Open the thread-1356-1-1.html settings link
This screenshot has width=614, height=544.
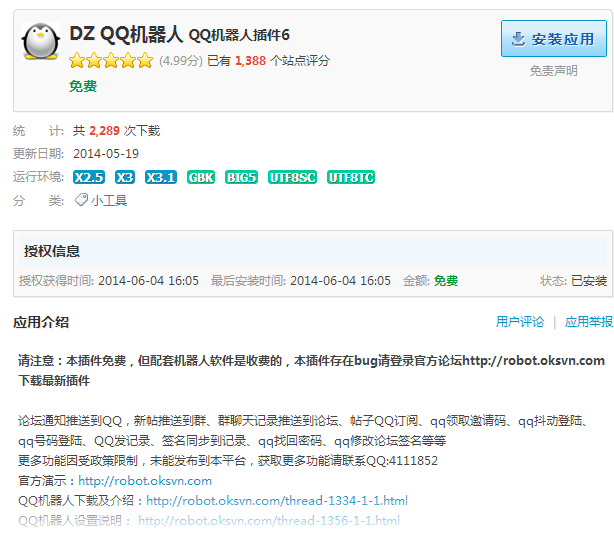click(x=269, y=521)
